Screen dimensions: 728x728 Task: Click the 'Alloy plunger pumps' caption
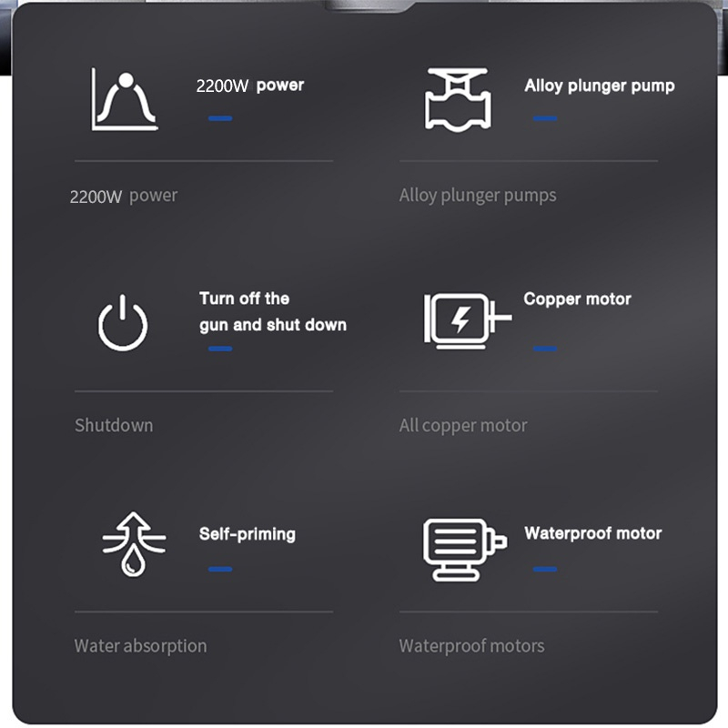coord(478,196)
